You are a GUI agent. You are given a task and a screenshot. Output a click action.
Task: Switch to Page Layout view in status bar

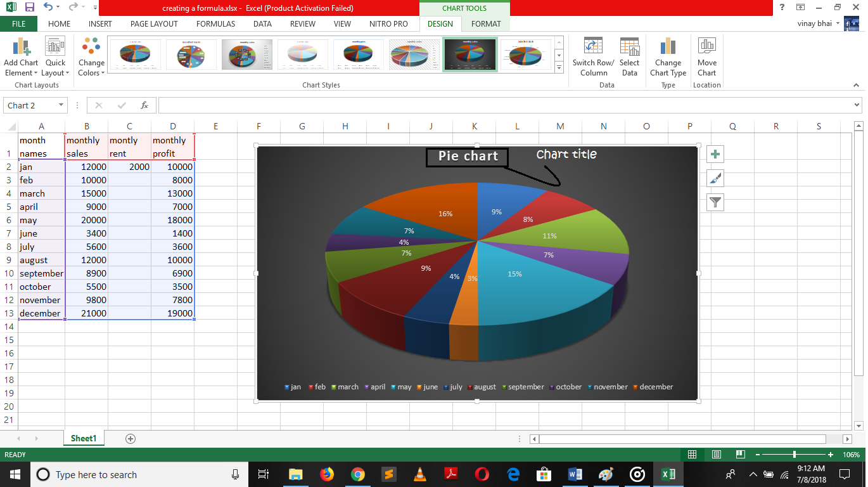pos(716,455)
